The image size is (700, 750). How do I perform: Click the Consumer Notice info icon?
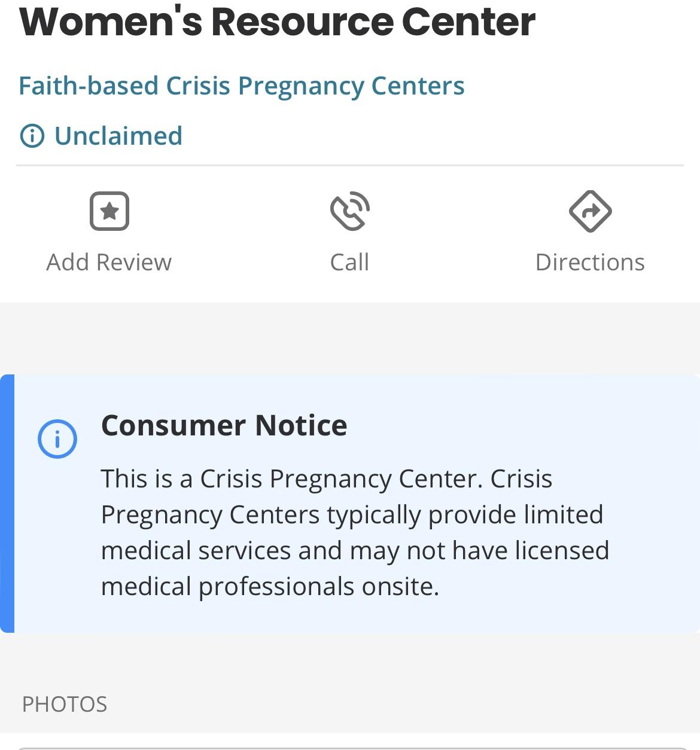point(57,439)
